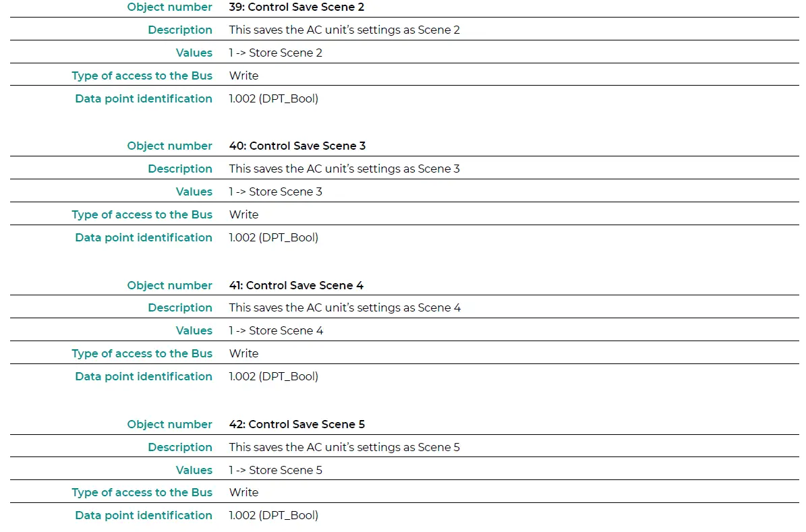Click '1.002 (DPT_Bool)' for Scene 2 object
The width and height of the screenshot is (806, 532).
pyautogui.click(x=273, y=98)
